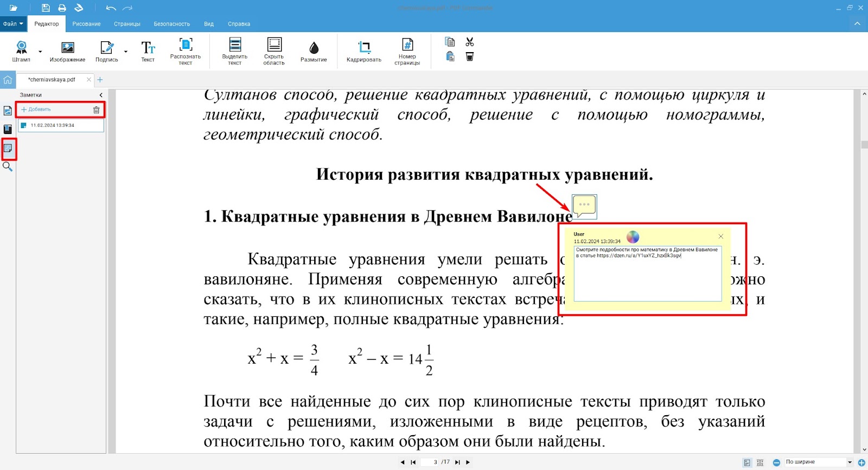Open the bookmarks sidebar panel

coord(8,129)
